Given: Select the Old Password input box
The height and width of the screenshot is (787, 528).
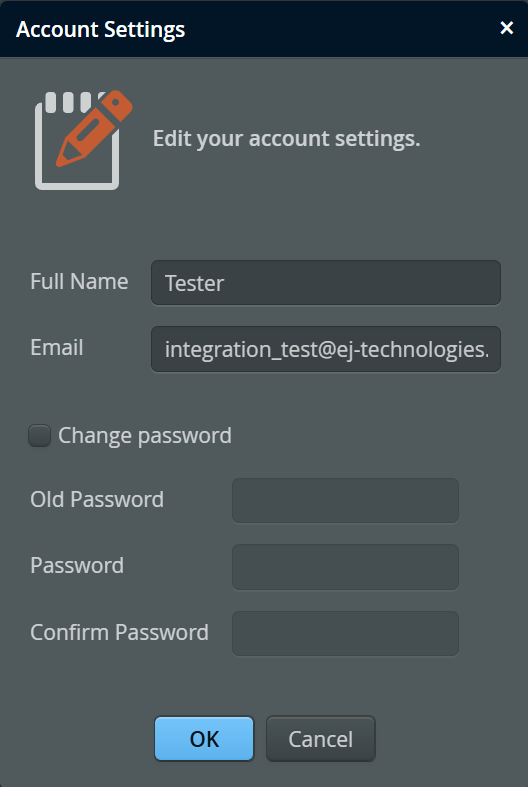Looking at the screenshot, I should click(x=345, y=500).
